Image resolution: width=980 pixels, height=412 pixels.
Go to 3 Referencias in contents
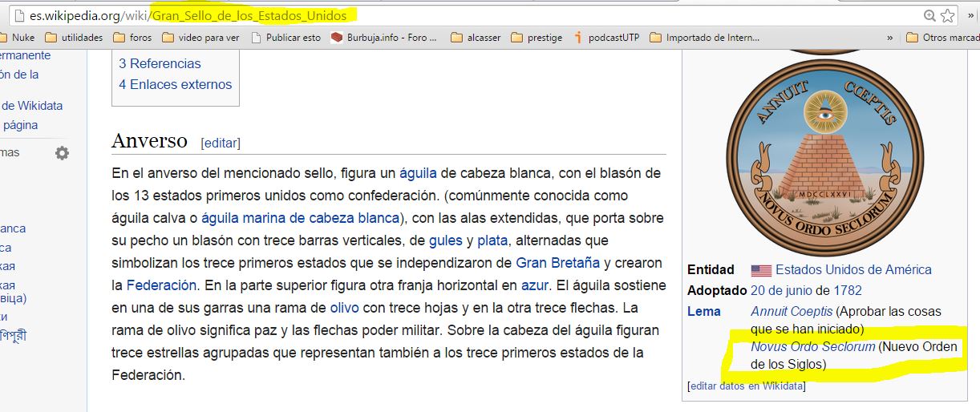tap(160, 63)
